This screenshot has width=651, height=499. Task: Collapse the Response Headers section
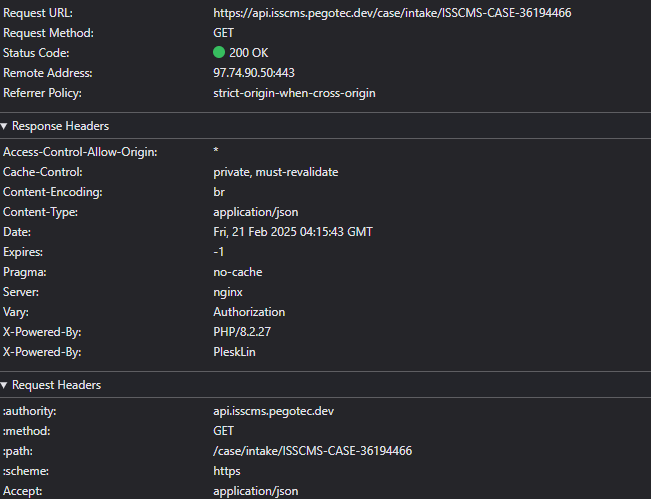(x=55, y=126)
